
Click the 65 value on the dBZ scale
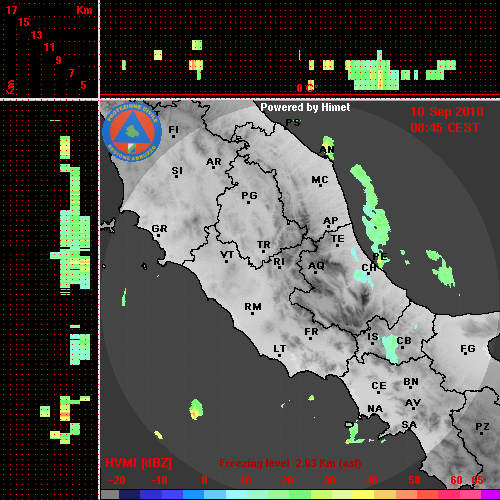coord(477,480)
